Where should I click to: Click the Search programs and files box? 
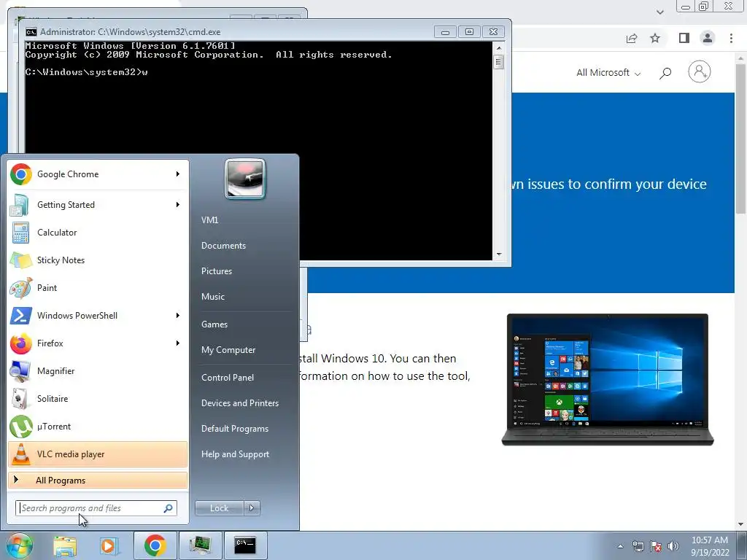(96, 508)
